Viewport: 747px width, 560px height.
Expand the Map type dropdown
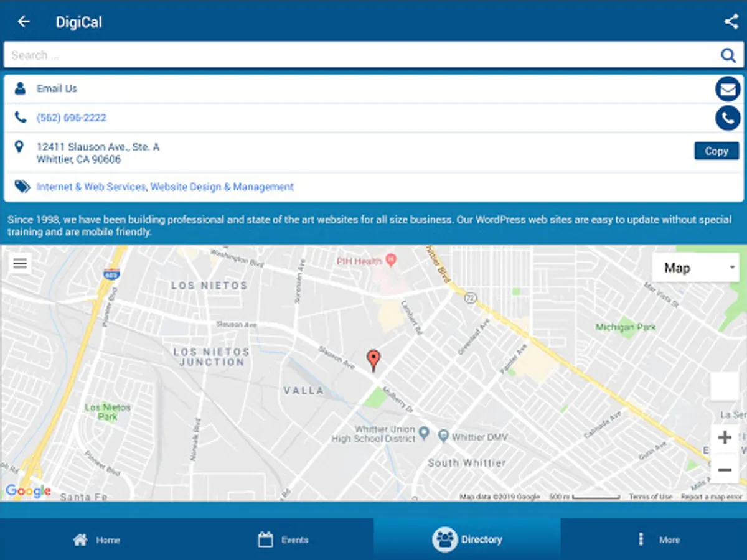click(696, 268)
